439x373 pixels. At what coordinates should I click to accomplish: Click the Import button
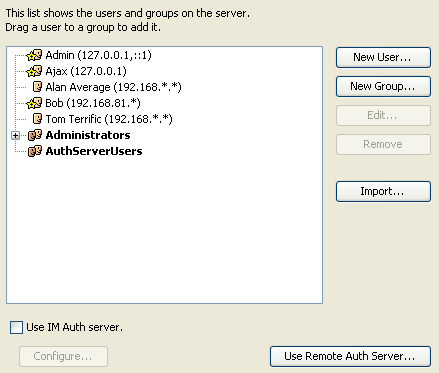[x=383, y=191]
